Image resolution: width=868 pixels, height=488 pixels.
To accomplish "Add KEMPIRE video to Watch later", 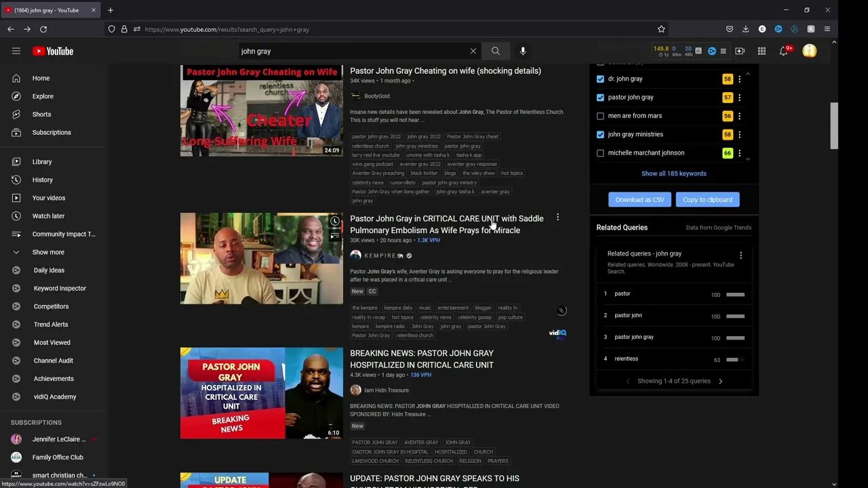I will [334, 222].
